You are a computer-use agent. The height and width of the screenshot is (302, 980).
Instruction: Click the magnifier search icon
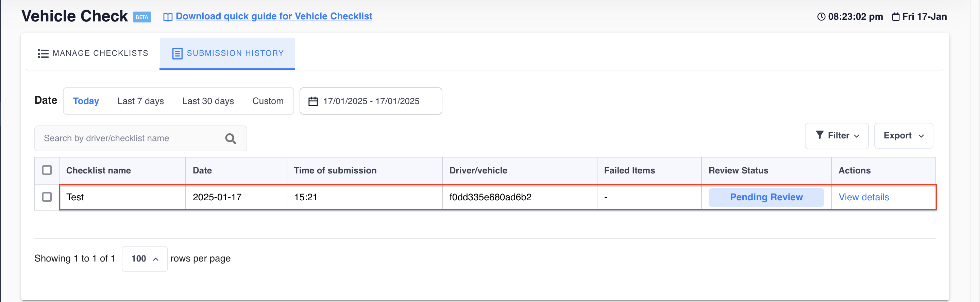click(x=231, y=139)
